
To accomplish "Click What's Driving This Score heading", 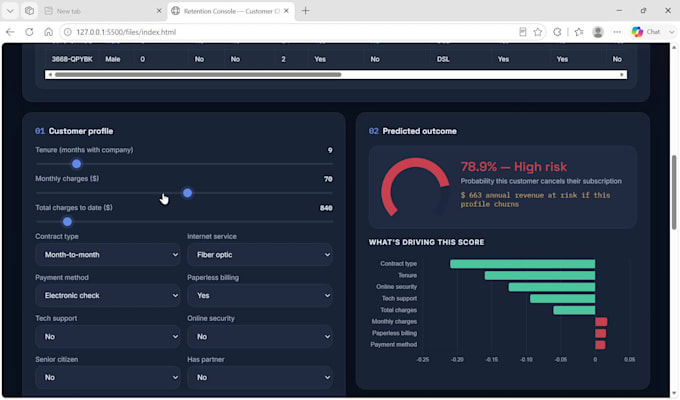I will coord(426,242).
